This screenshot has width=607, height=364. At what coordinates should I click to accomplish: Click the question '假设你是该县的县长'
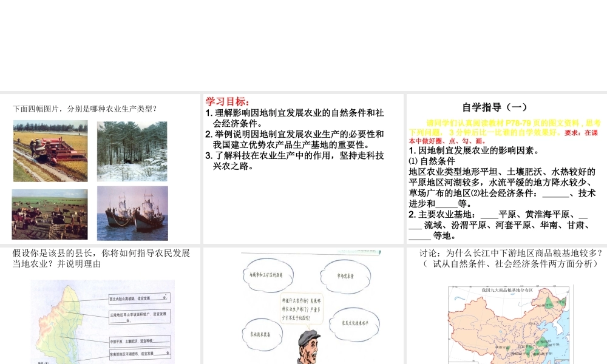[101, 258]
